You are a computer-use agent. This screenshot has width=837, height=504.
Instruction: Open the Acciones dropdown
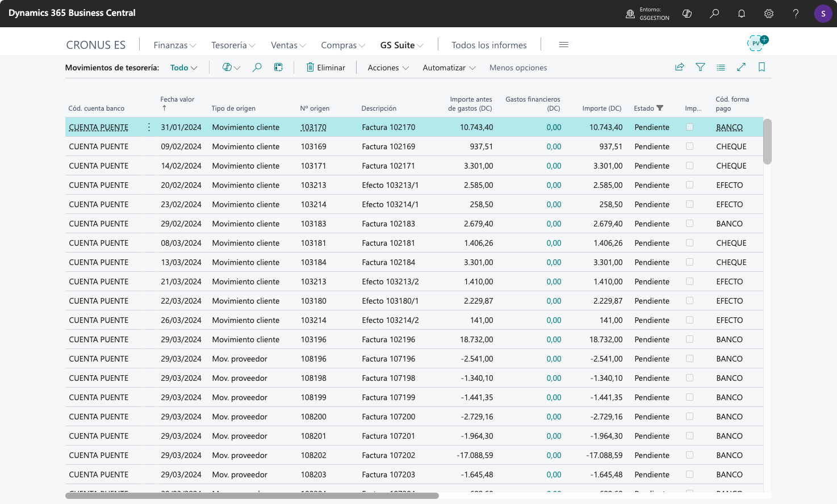388,68
